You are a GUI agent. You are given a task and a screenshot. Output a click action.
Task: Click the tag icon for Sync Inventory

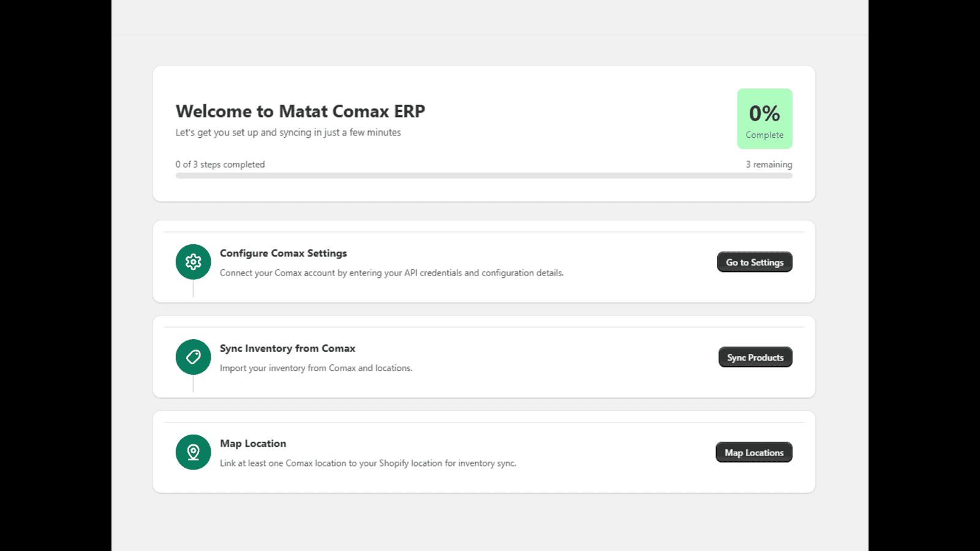193,357
